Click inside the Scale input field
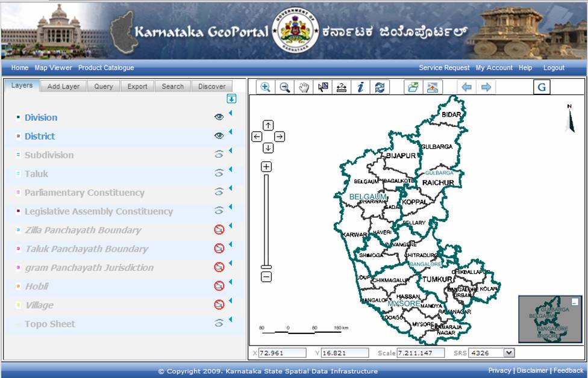Image resolution: width=588 pixels, height=378 pixels. (422, 353)
